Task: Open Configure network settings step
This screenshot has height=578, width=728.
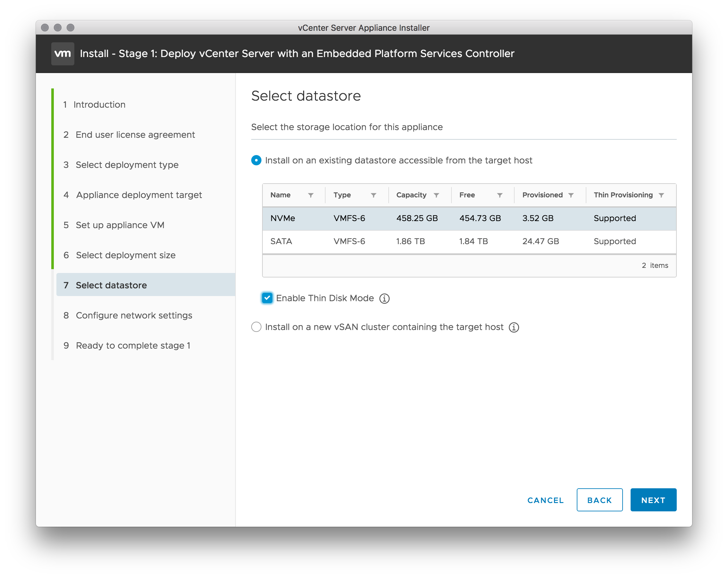Action: point(128,315)
